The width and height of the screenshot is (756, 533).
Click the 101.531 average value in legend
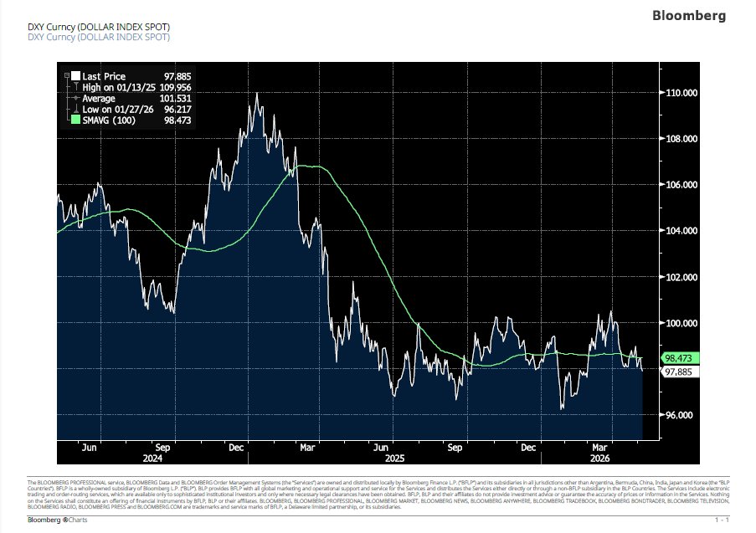(x=175, y=98)
